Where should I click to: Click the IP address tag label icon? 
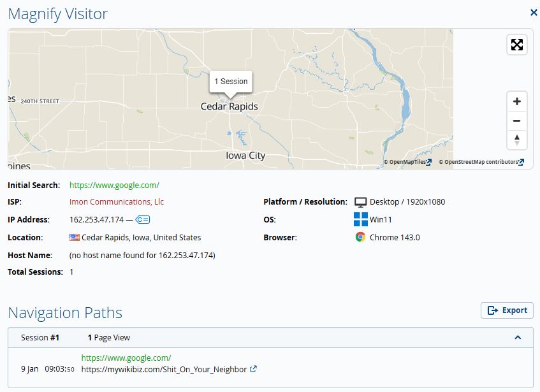click(143, 220)
